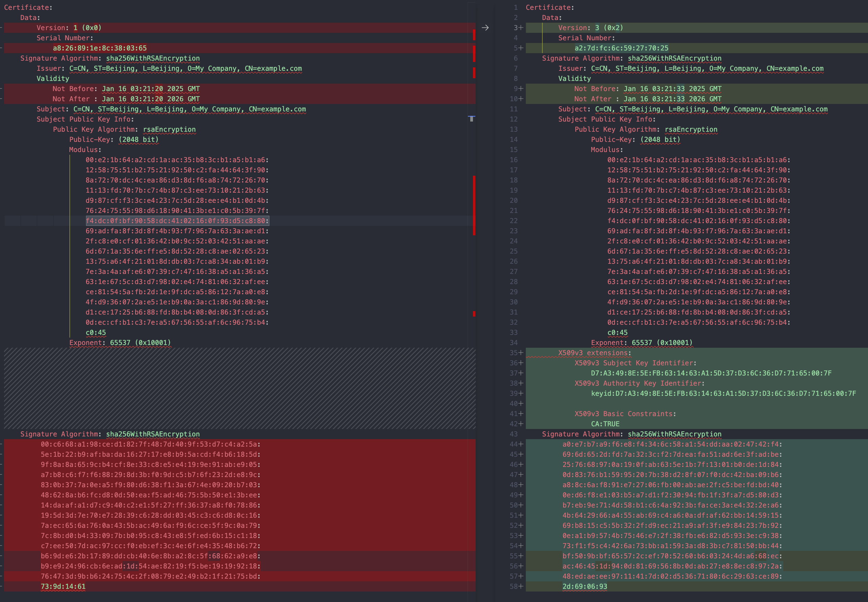This screenshot has height=602, width=868.
Task: Click 'X509v3 extensions:' line in right pane
Action: point(595,353)
